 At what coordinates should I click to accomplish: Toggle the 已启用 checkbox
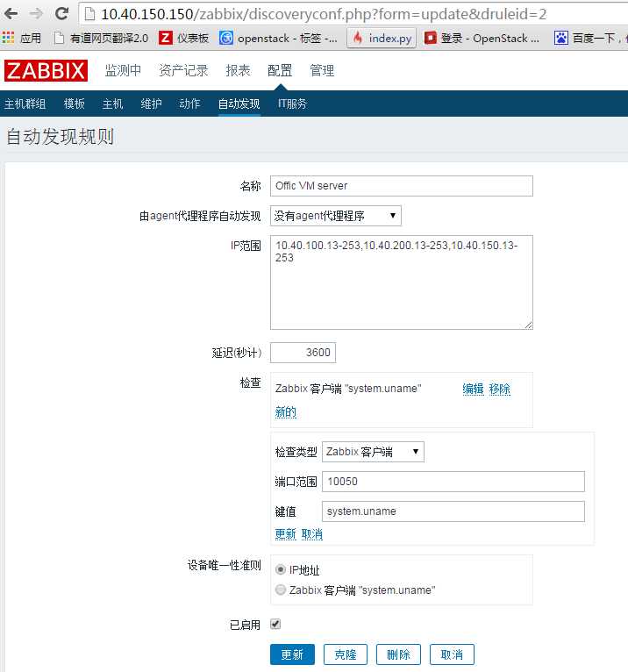[275, 624]
